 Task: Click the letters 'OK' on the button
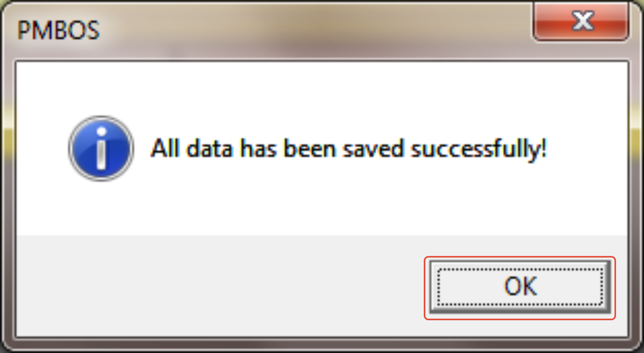pyautogui.click(x=521, y=287)
